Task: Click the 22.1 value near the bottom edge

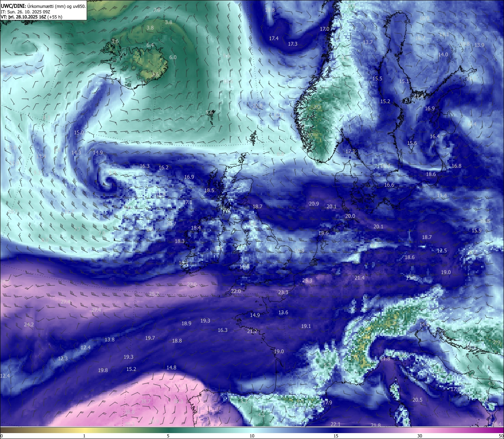Action: 335,424
